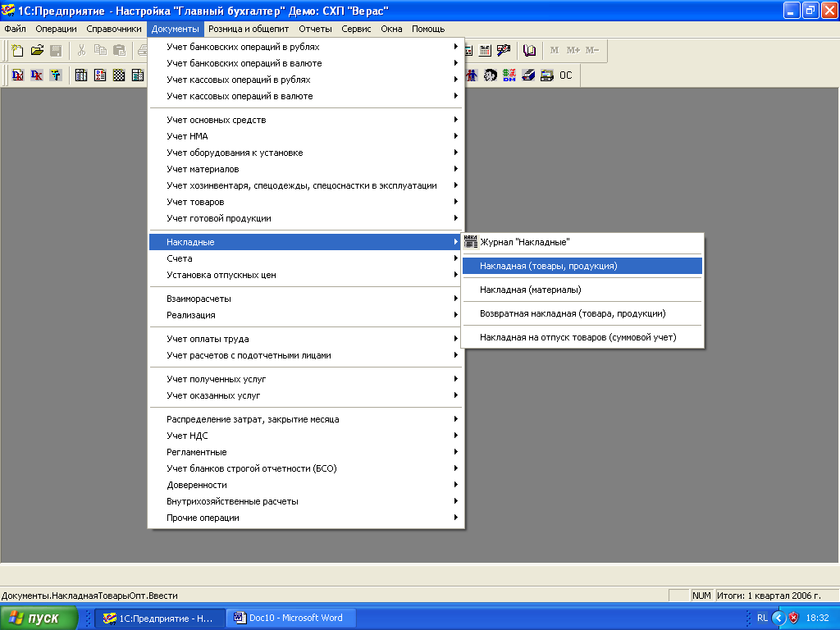This screenshot has height=630, width=840.
Task: Expand arrow of Учет основных средств
Action: 456,120
